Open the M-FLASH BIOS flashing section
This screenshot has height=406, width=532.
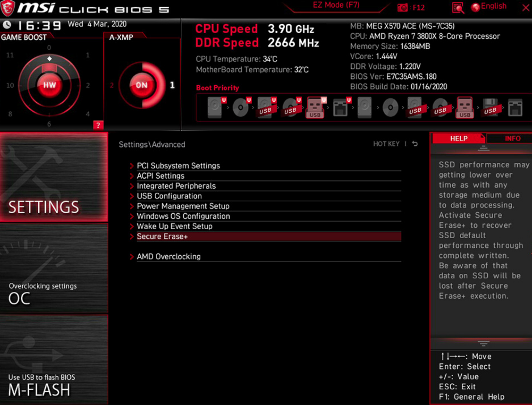(x=54, y=360)
